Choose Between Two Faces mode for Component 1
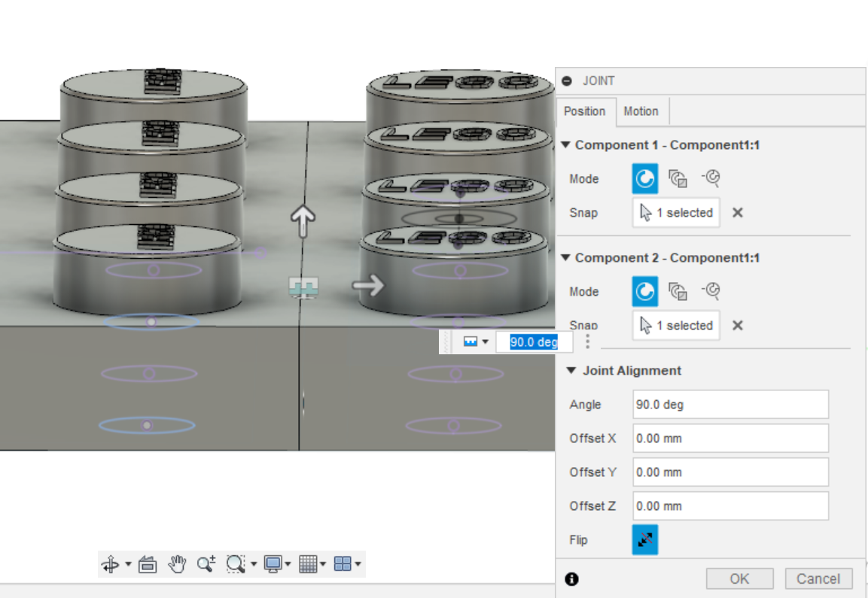868x598 pixels. [x=678, y=178]
